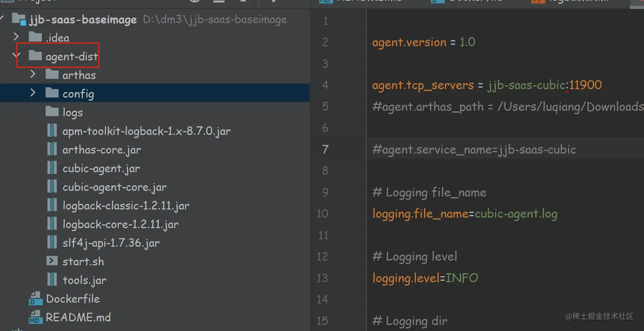Expand the config folder arrow
This screenshot has width=644, height=331.
click(x=33, y=93)
